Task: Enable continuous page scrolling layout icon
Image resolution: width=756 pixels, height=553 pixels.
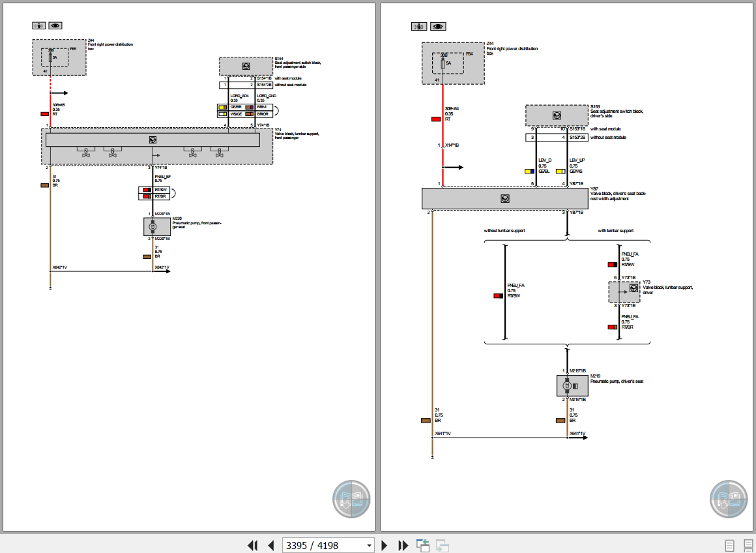Action: point(747,545)
